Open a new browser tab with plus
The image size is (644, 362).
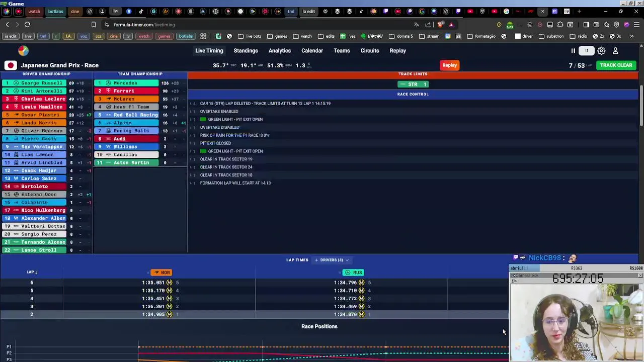(579, 12)
